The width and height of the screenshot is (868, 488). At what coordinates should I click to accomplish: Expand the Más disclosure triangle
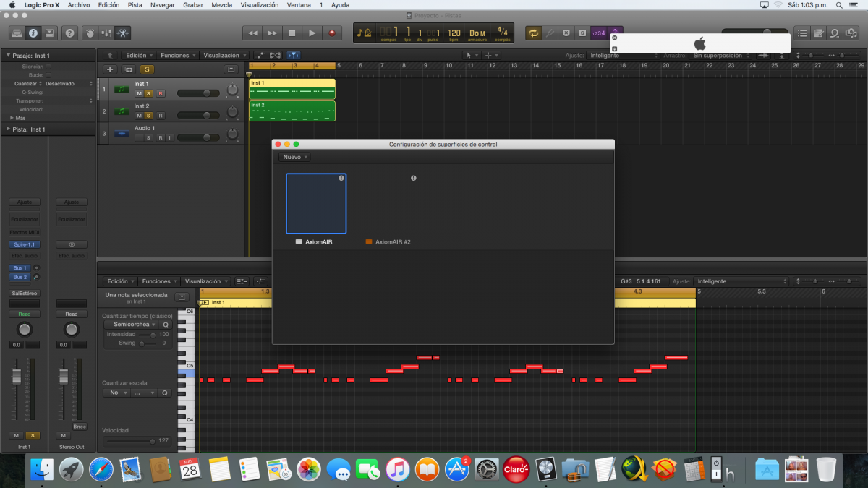click(12, 117)
